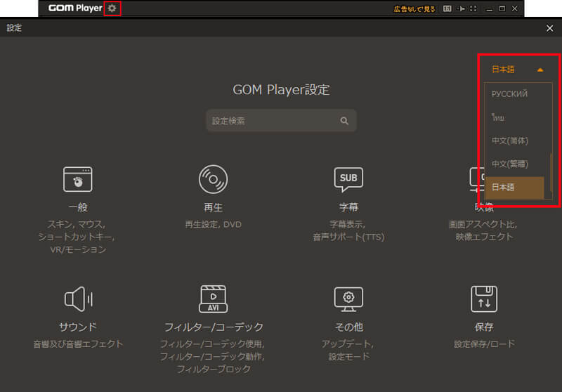The width and height of the screenshot is (562, 392).
Task: Click the GOM Player設定 heading
Action: click(282, 90)
